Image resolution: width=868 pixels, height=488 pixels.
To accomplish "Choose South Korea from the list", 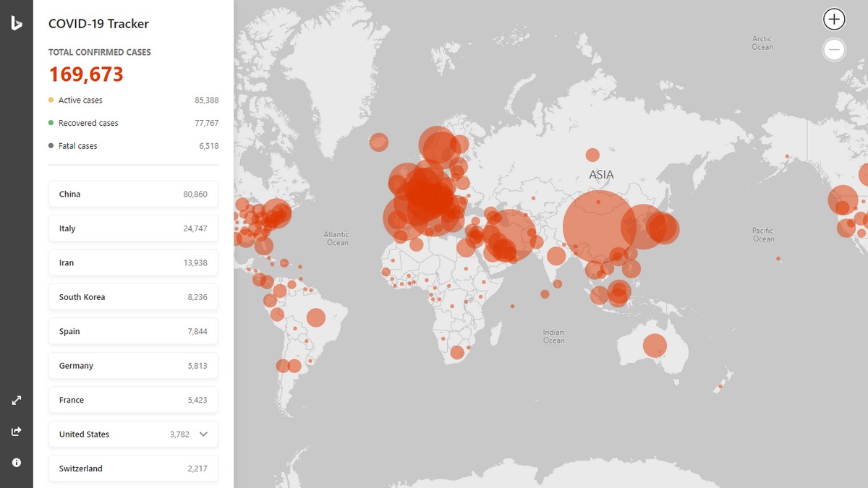I will pyautogui.click(x=133, y=297).
